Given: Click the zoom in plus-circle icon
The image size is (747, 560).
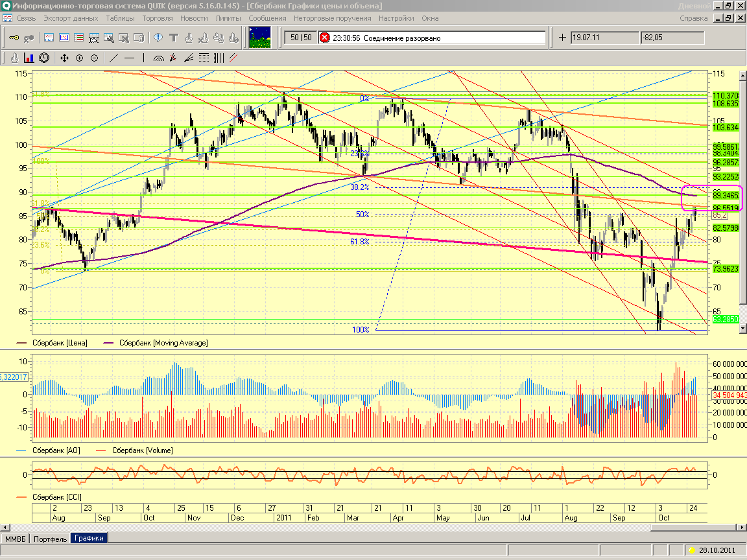Looking at the screenshot, I should pos(80,58).
